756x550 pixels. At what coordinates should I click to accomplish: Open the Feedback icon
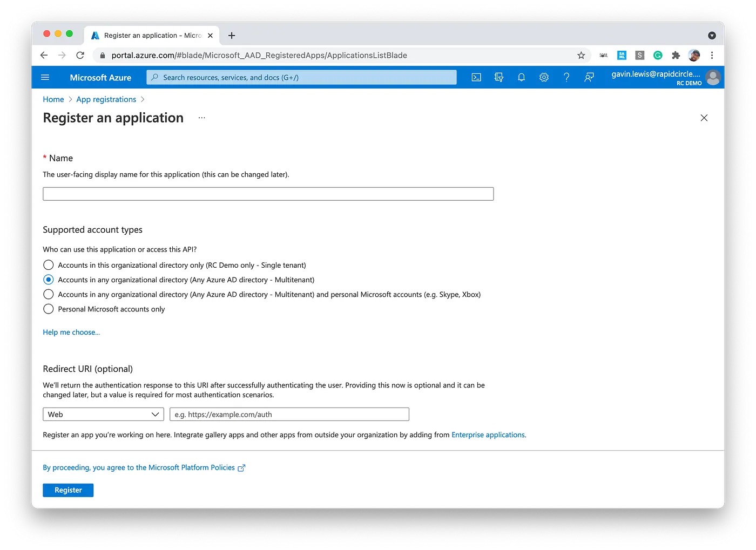[589, 78]
